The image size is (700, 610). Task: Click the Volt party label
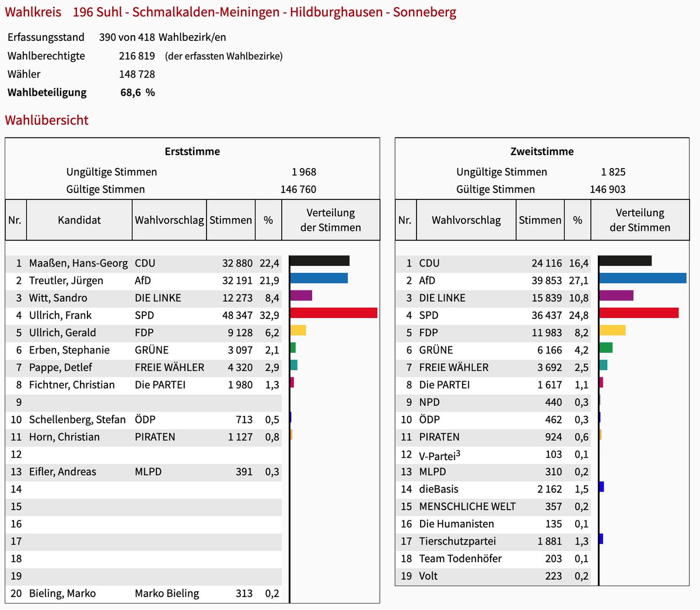pyautogui.click(x=428, y=576)
